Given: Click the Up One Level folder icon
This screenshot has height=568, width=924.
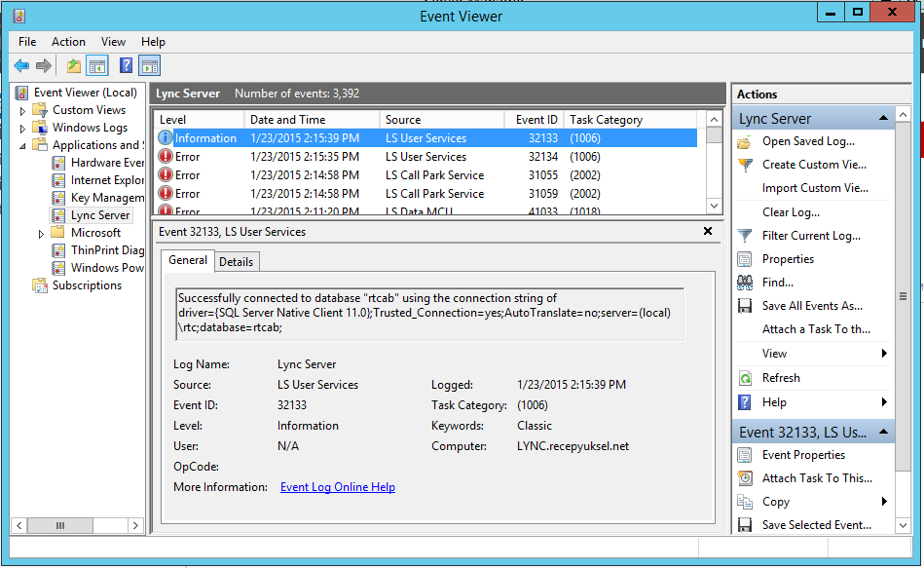Looking at the screenshot, I should pos(74,66).
